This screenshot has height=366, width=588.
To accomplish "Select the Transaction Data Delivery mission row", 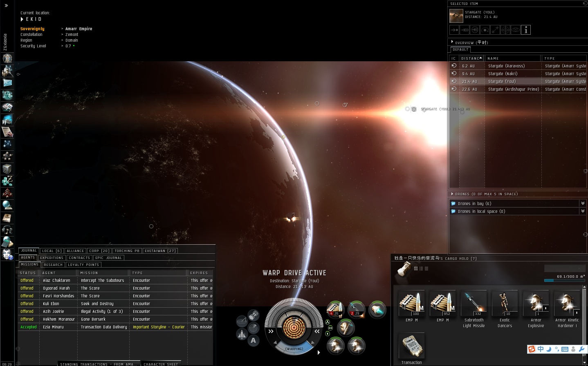I will pos(116,327).
